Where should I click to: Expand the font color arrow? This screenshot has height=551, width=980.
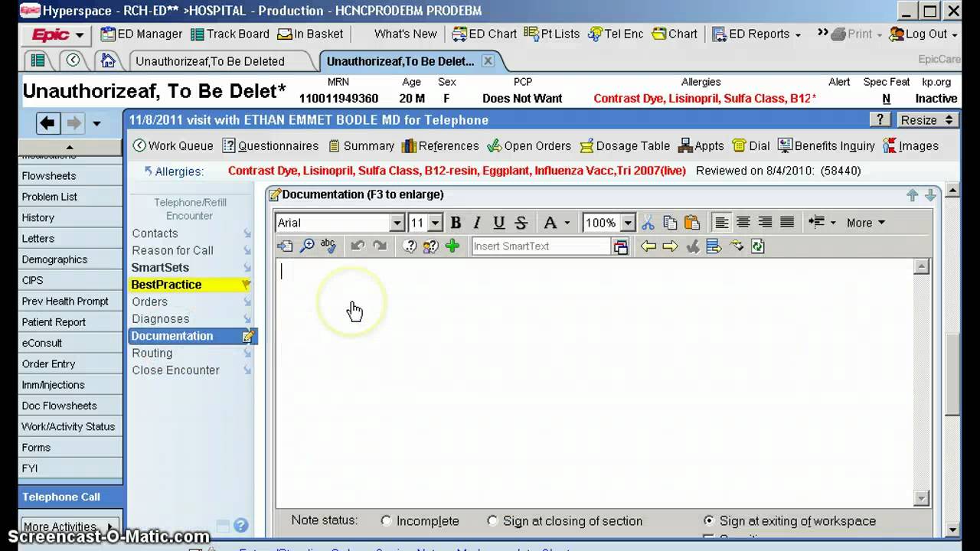coord(567,223)
